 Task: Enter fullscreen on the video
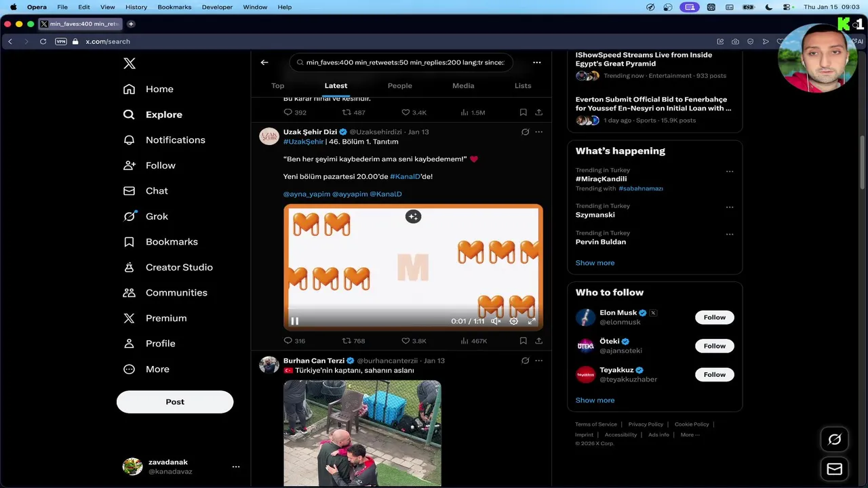[x=532, y=321]
